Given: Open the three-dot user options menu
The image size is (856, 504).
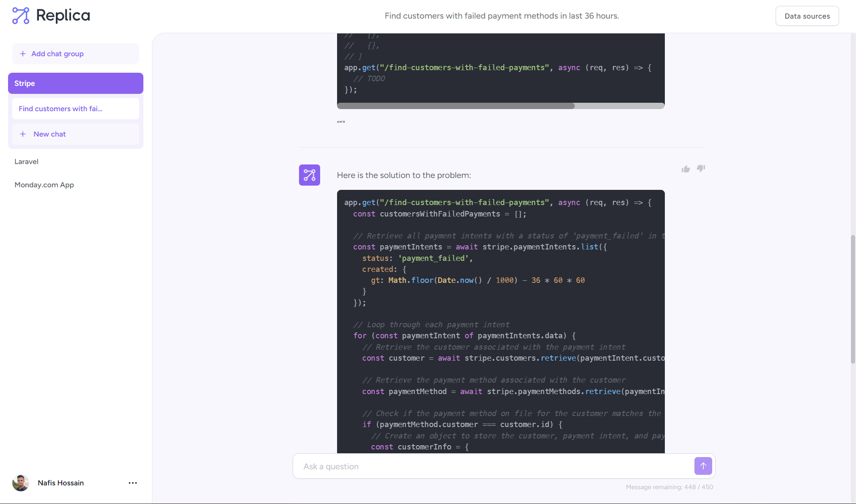Looking at the screenshot, I should point(133,483).
